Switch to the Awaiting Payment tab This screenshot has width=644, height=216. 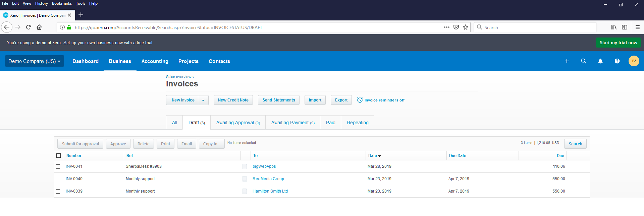292,123
